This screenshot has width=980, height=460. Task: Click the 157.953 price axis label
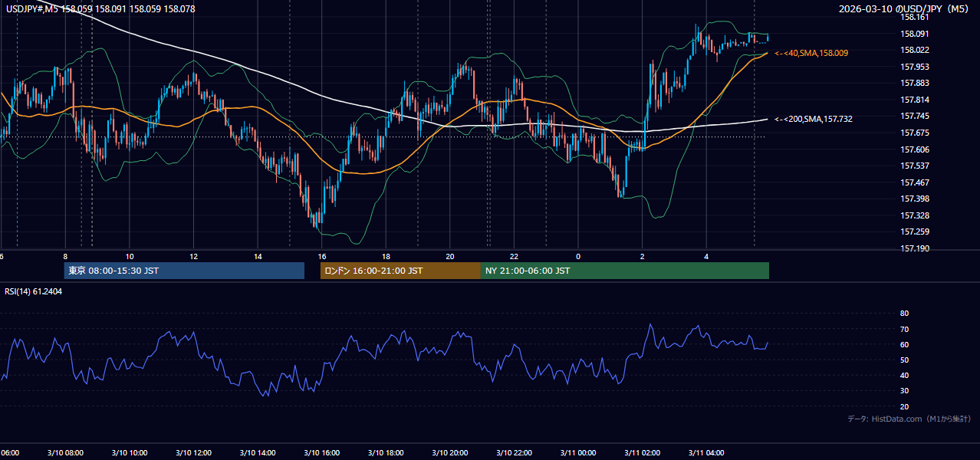915,67
